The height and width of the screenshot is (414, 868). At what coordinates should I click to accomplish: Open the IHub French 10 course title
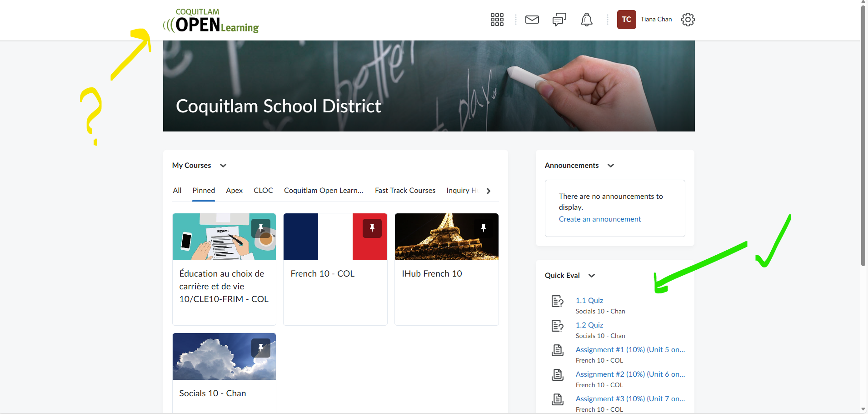click(432, 274)
